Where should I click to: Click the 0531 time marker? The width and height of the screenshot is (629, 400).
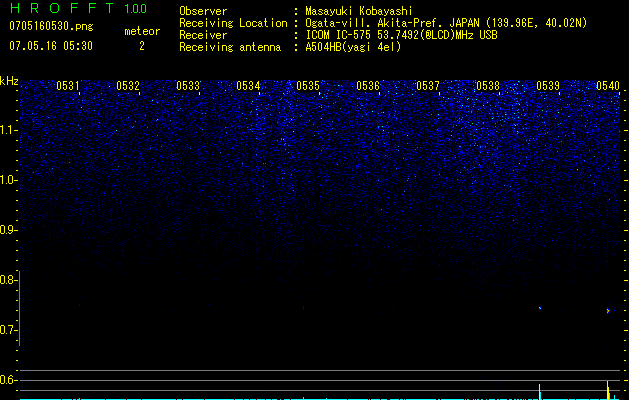(68, 85)
